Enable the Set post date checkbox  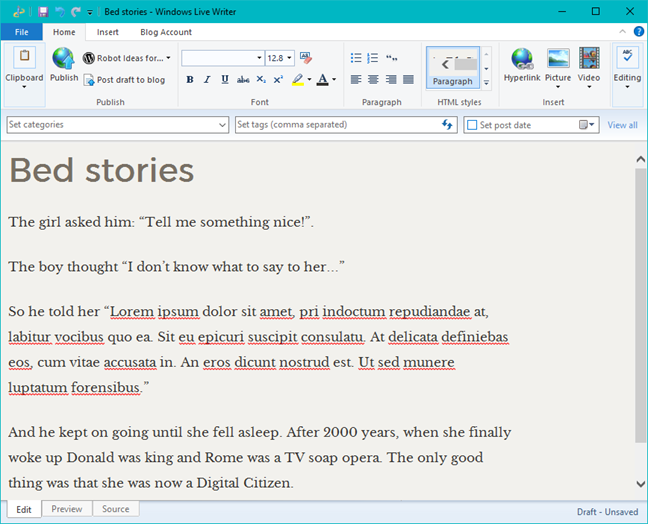click(472, 125)
